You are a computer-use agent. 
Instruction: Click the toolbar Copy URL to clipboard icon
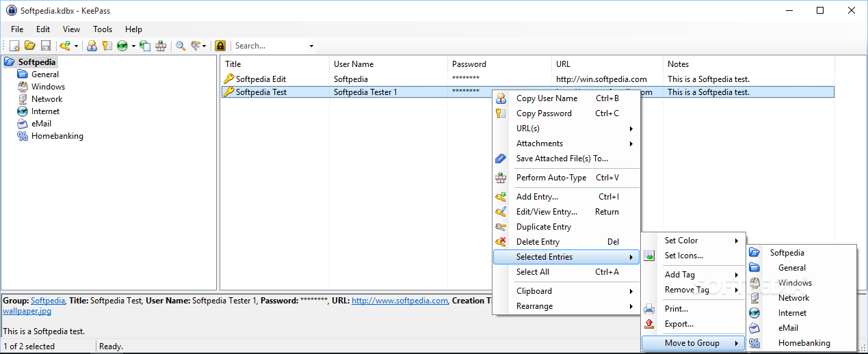[145, 46]
